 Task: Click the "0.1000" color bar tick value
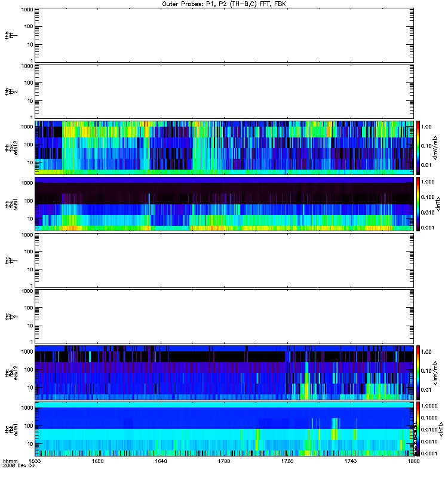(x=429, y=418)
